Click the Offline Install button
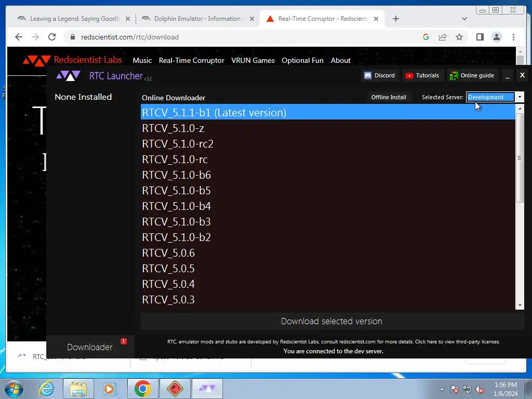532x399 pixels. tap(389, 97)
